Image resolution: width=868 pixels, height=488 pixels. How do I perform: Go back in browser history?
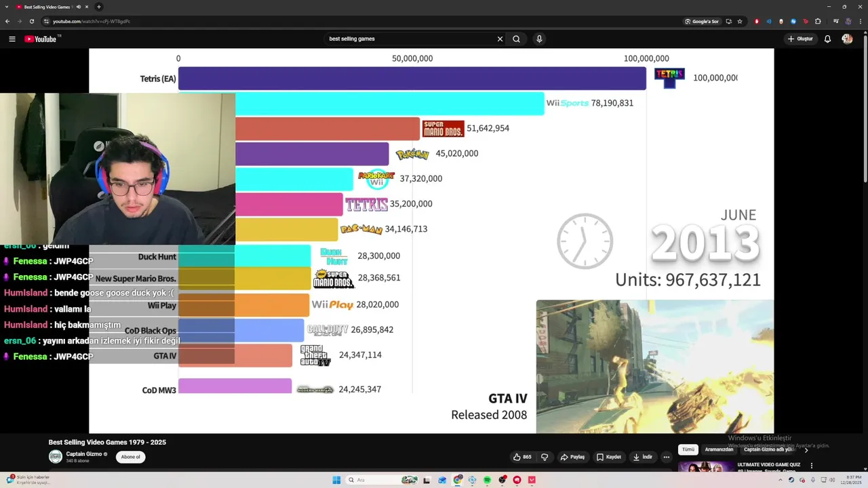click(x=7, y=21)
